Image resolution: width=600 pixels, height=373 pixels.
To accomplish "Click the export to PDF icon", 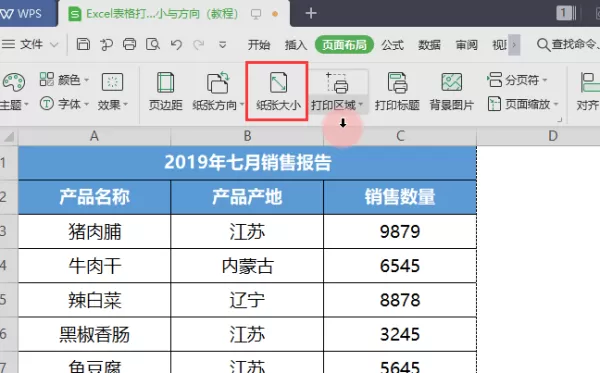I will [106, 44].
